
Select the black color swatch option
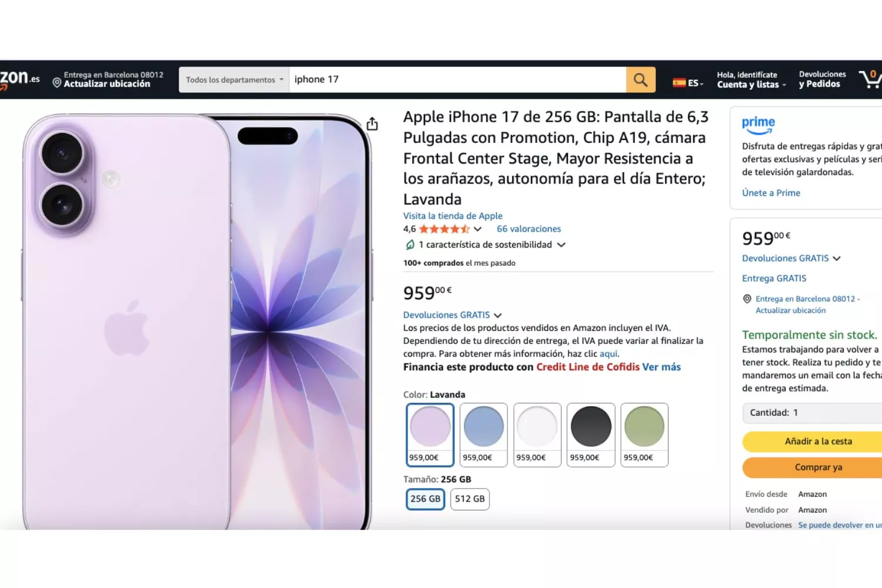(x=591, y=435)
